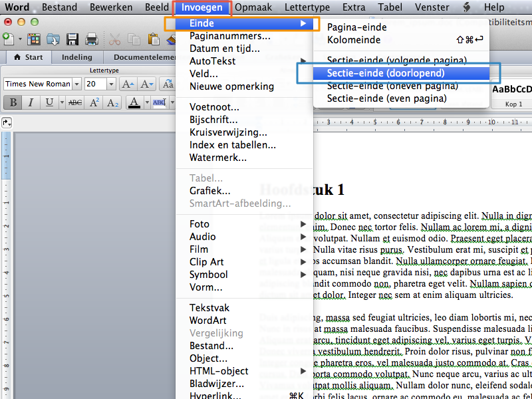Toggle underline formatting
The height and width of the screenshot is (399, 532).
[x=49, y=102]
